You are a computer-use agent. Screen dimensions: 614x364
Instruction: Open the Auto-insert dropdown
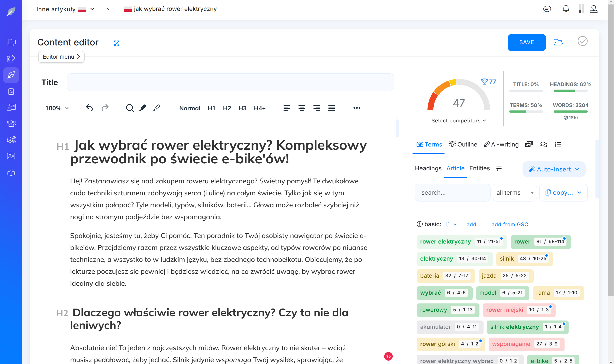[x=554, y=169]
